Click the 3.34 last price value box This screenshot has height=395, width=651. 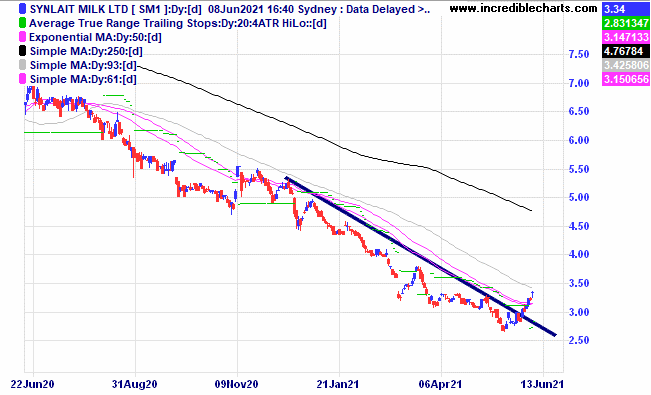(626, 8)
